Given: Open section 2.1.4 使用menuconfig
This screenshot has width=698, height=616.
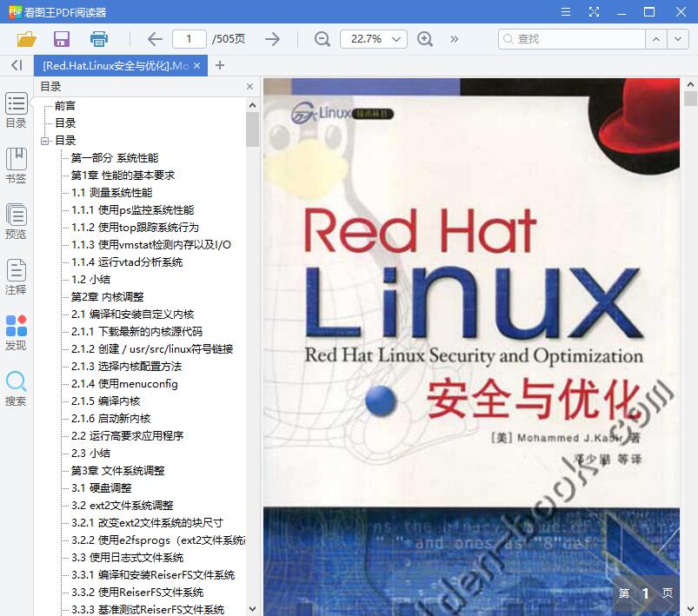Looking at the screenshot, I should tap(124, 383).
